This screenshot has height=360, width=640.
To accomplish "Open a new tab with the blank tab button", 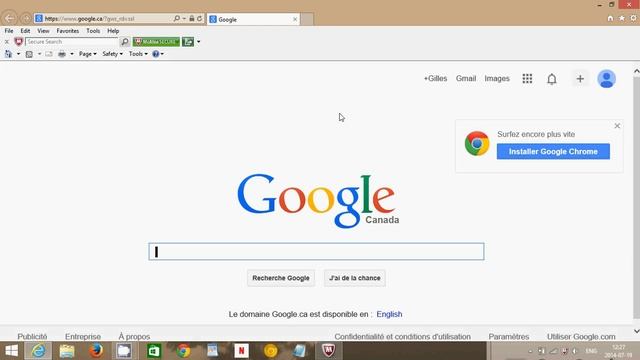I will tap(307, 19).
